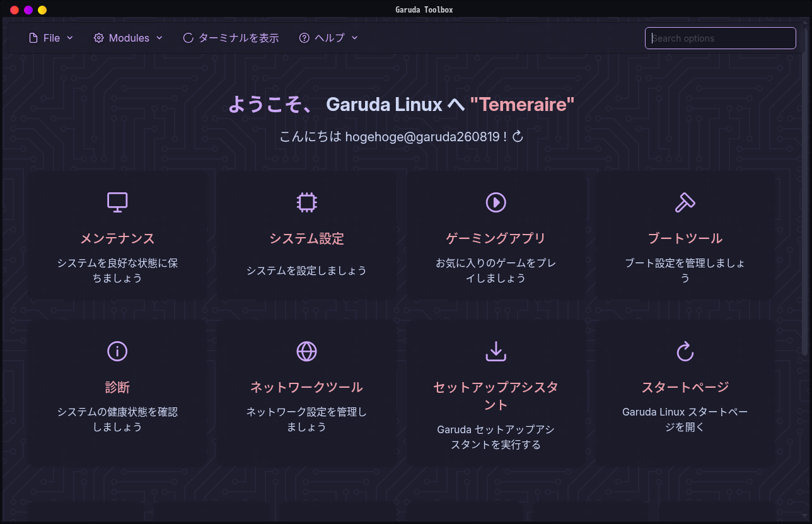Open the Modules menu

point(129,38)
